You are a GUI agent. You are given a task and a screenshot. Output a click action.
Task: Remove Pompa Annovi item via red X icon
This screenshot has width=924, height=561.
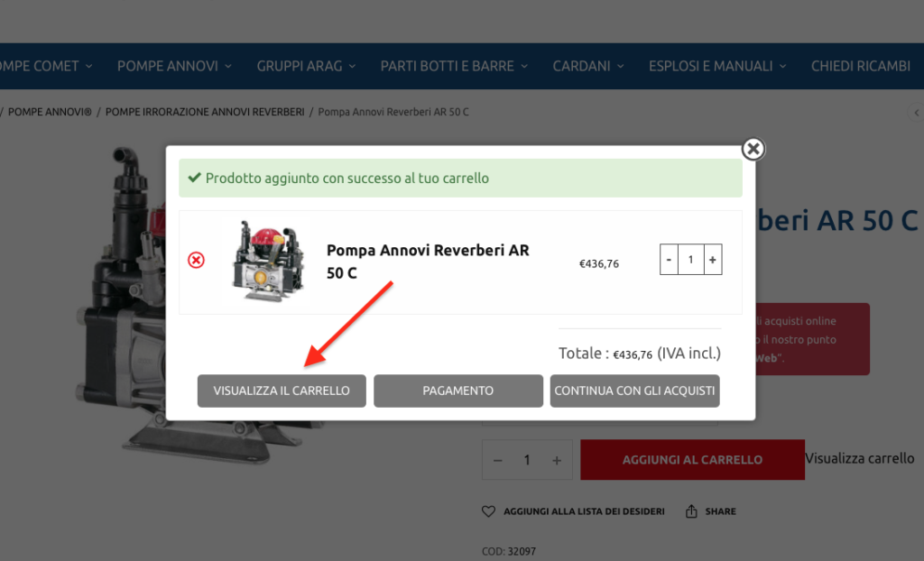pos(196,260)
